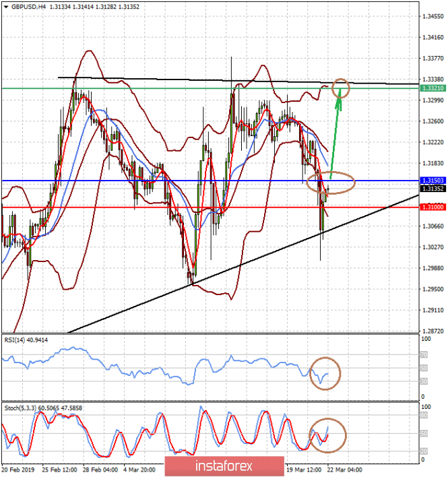Select the ascending black trendline
The image size is (448, 477).
(x=243, y=263)
